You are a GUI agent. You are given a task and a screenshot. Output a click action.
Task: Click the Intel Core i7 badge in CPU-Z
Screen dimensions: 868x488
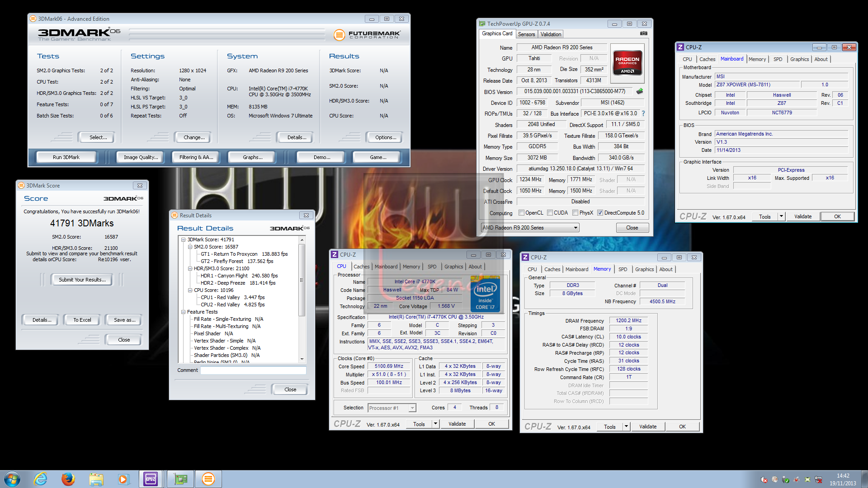pyautogui.click(x=485, y=294)
